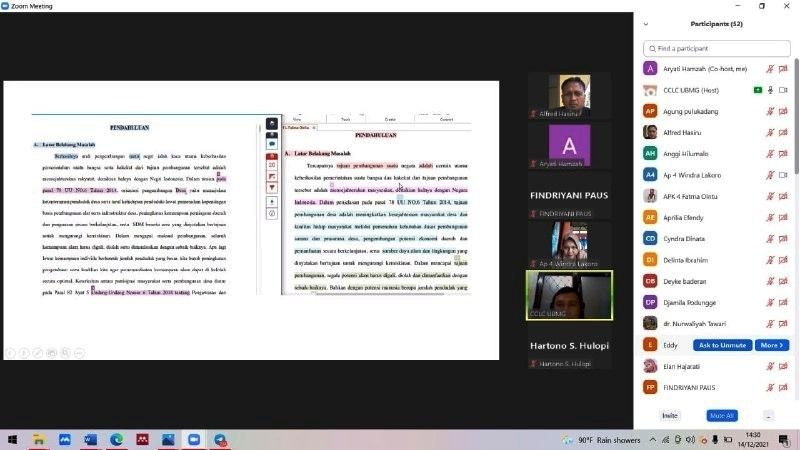Open Microsoft Word from the taskbar
This screenshot has height=450, width=800.
pos(89,439)
